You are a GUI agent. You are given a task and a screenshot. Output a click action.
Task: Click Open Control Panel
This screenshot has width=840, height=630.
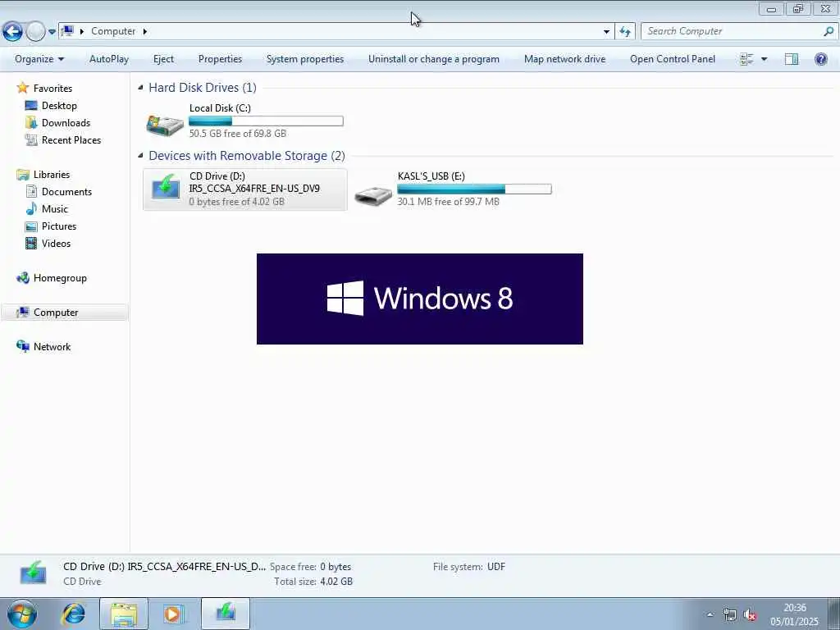[673, 59]
